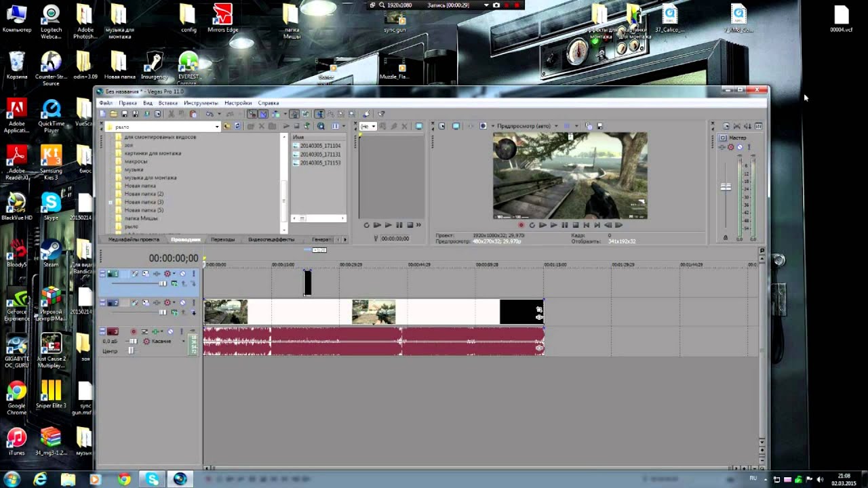Open the Вставка menu
This screenshot has height=488, width=868.
167,103
